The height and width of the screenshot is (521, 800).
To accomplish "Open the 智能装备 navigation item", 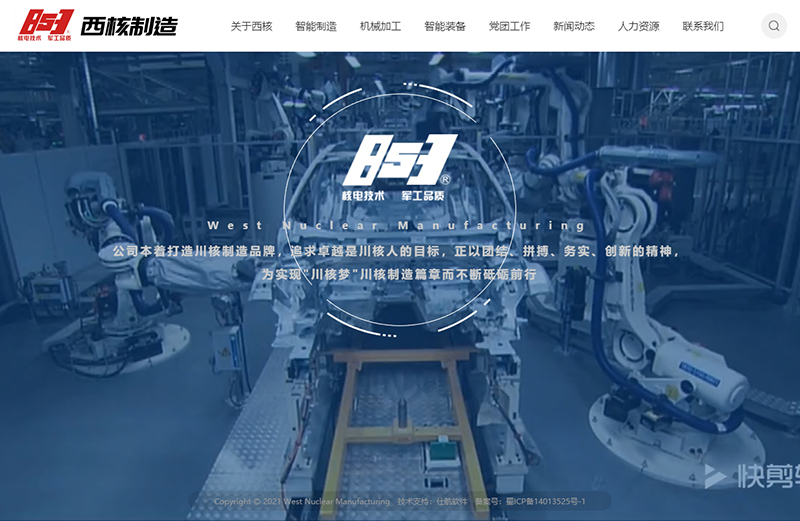I will click(x=445, y=26).
